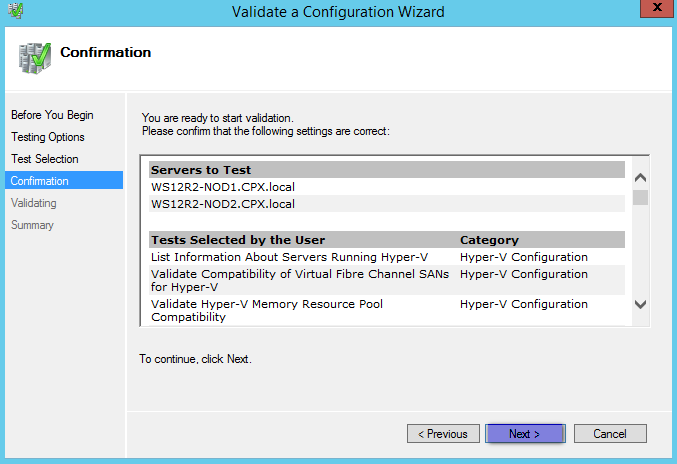Open the Test Selection step

45,159
